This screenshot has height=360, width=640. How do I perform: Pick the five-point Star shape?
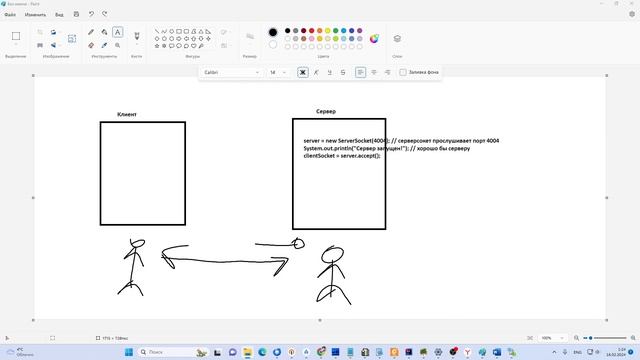click(157, 46)
